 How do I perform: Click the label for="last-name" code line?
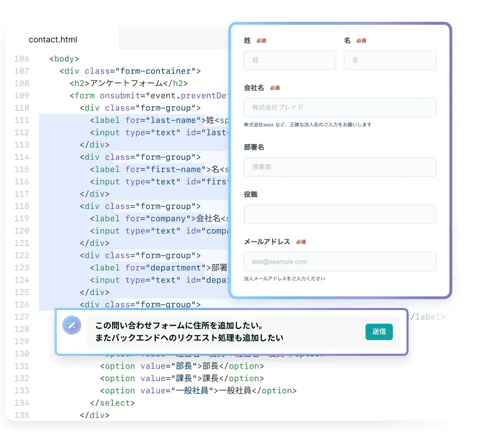pyautogui.click(x=159, y=120)
